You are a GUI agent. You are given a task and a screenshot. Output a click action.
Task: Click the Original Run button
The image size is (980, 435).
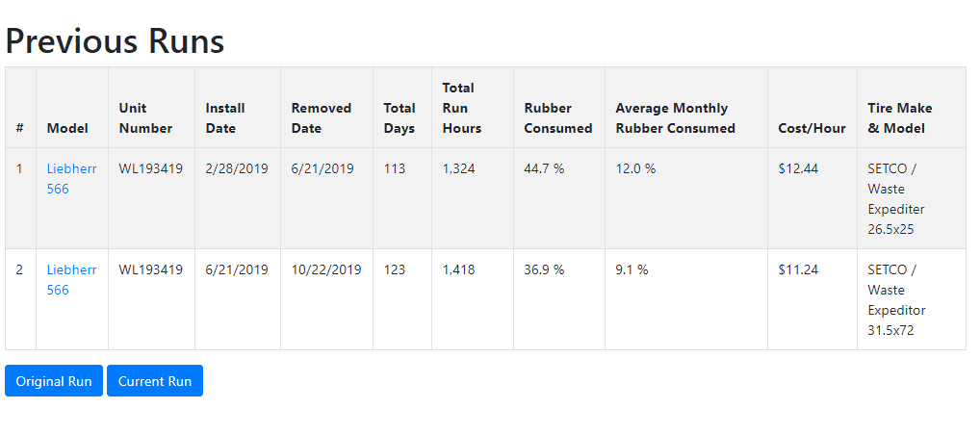click(x=54, y=381)
